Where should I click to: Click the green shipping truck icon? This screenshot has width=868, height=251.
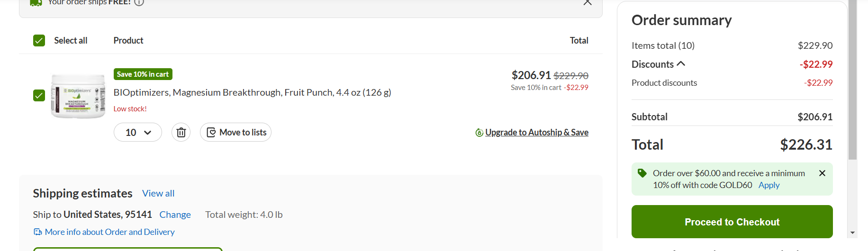coord(36,2)
